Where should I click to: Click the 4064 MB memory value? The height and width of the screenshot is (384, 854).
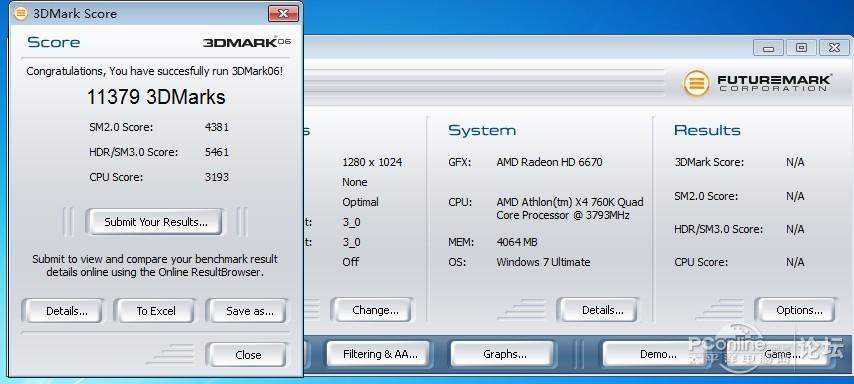(517, 242)
